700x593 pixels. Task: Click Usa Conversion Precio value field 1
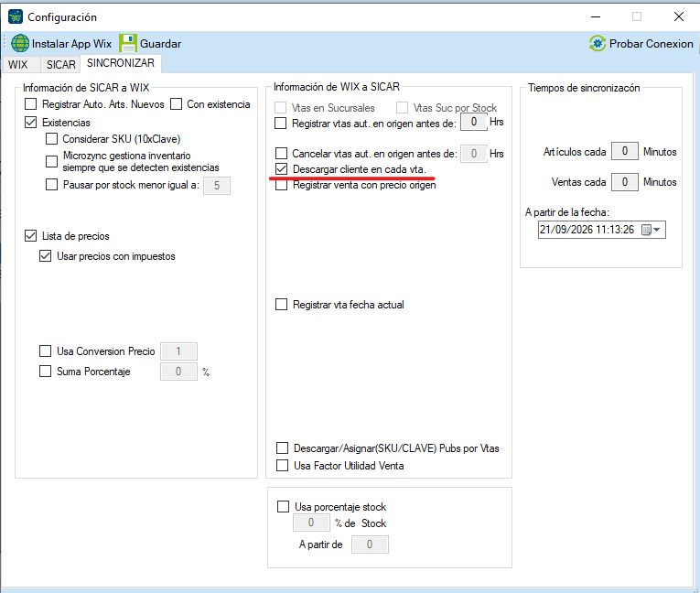pyautogui.click(x=178, y=351)
